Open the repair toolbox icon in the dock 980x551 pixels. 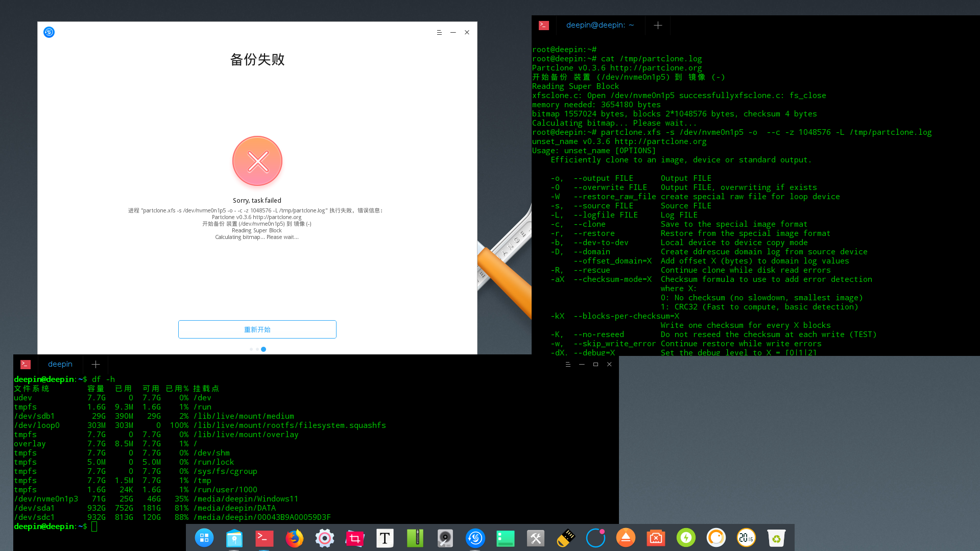pos(535,538)
